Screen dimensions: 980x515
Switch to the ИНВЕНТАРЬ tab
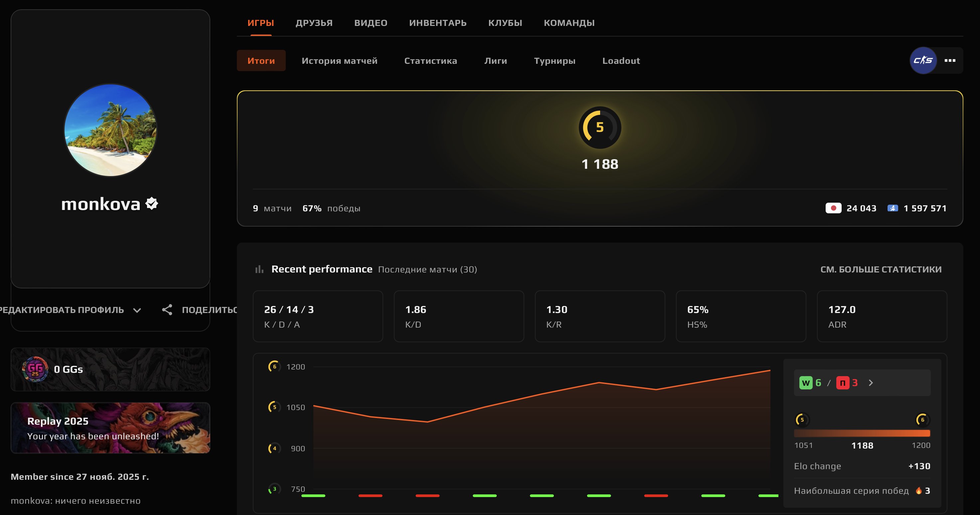437,23
